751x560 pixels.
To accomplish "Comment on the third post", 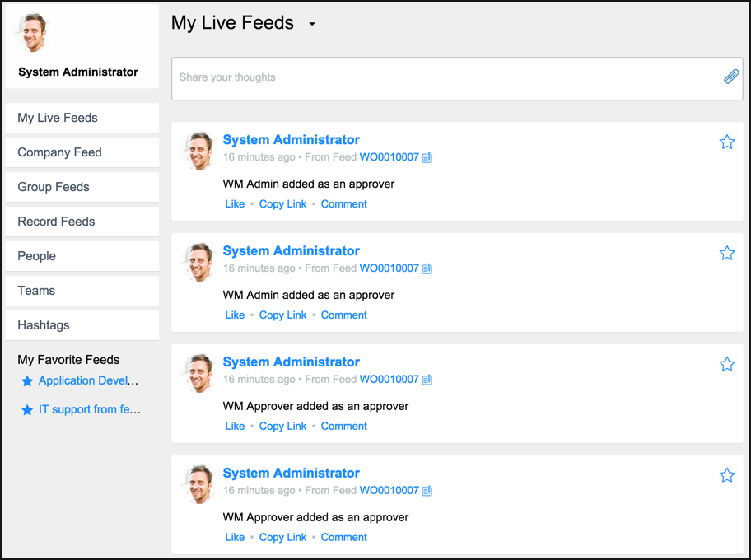I will [344, 427].
